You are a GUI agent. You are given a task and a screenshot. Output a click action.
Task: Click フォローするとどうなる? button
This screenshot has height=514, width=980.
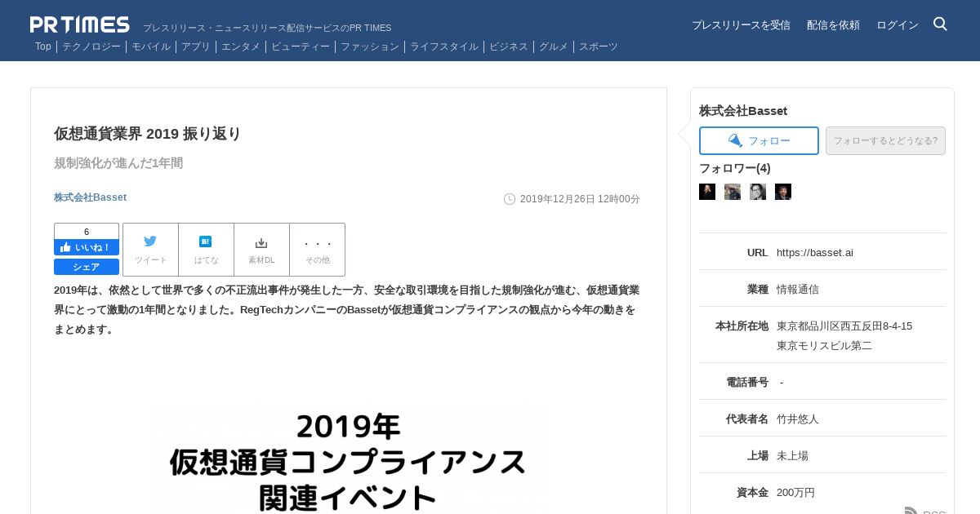pyautogui.click(x=885, y=140)
